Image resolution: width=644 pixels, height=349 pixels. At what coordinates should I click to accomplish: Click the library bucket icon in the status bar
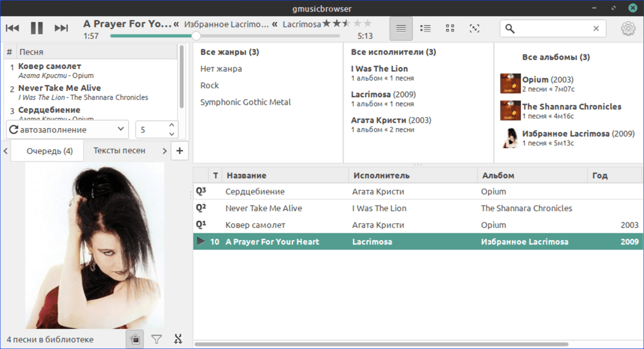(x=135, y=339)
